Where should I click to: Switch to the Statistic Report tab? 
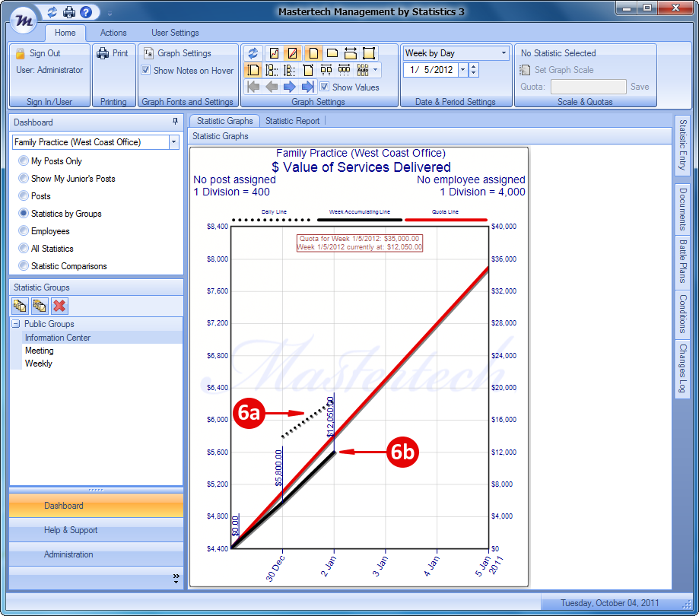pyautogui.click(x=292, y=121)
